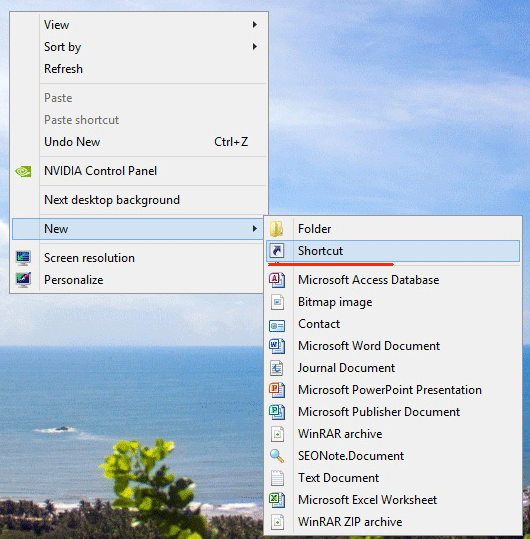Click the Bitmap image file icon
Screen dimensions: 530x539
(277, 302)
